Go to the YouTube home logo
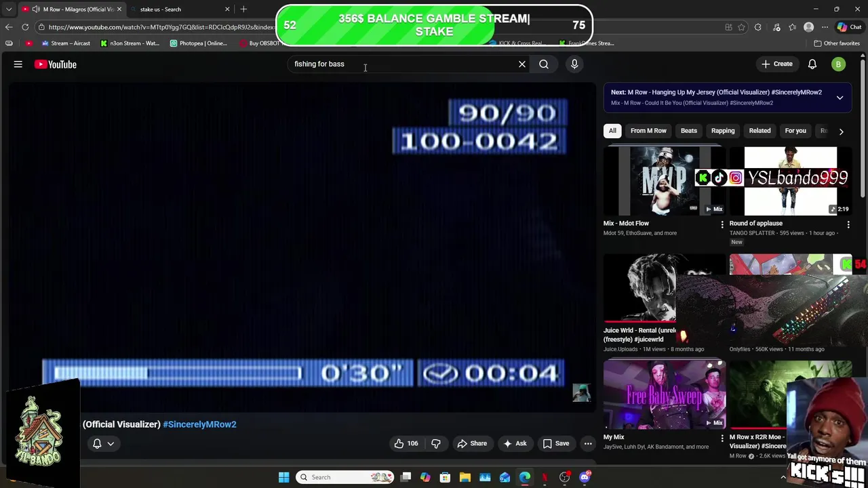Viewport: 868px width, 488px height. (x=56, y=64)
